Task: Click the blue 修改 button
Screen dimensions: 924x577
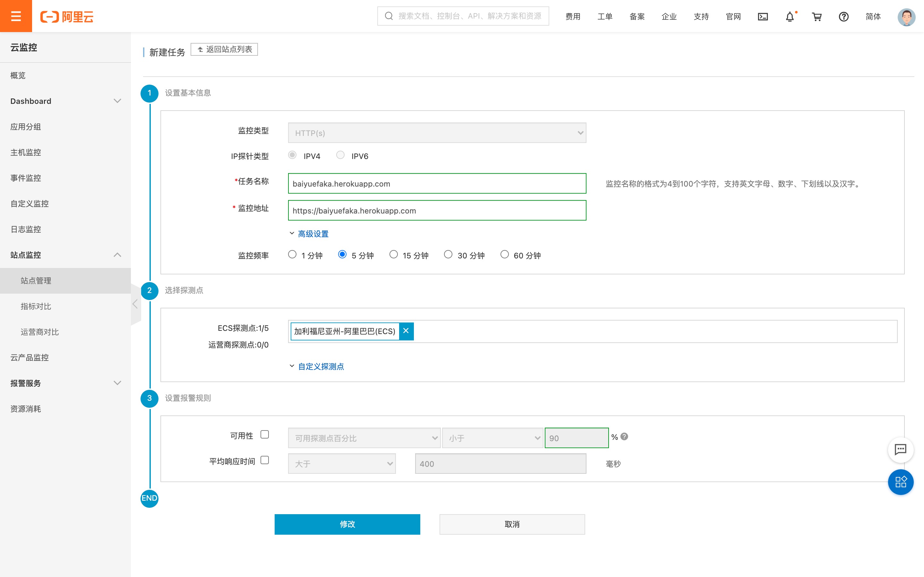Action: point(347,524)
